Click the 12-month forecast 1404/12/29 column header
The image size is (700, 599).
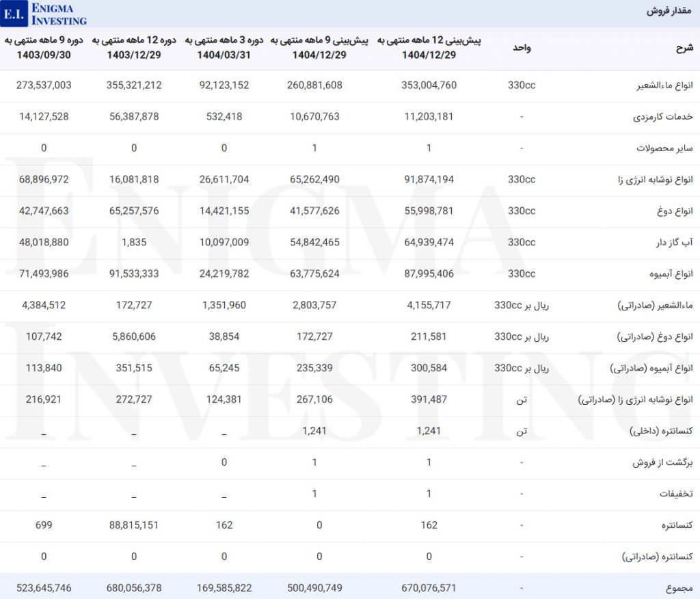[430, 47]
